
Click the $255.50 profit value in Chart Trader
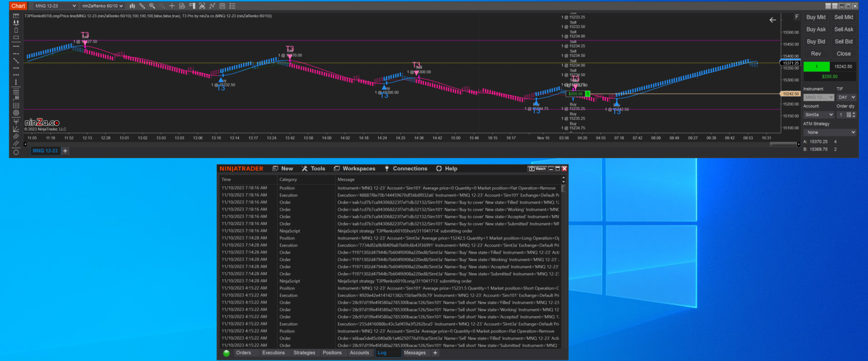[830, 77]
